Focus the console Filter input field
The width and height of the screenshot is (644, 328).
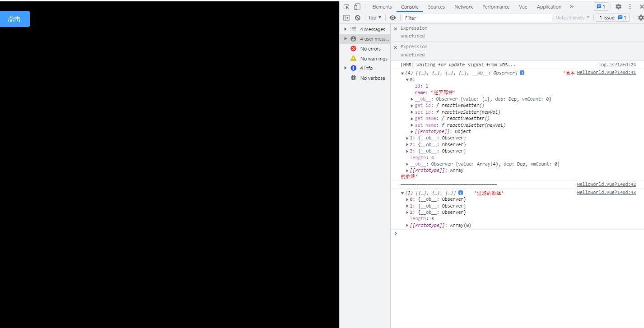point(477,18)
